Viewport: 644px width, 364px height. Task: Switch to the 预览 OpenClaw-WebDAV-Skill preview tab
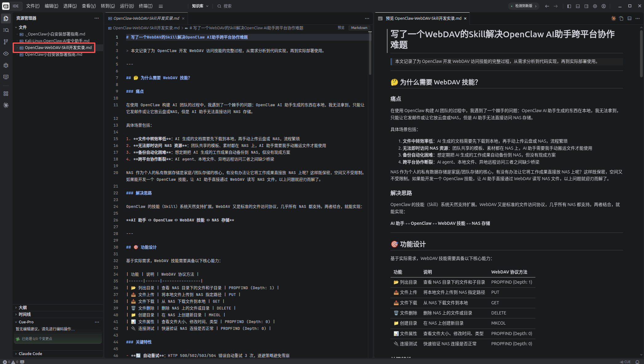[423, 18]
